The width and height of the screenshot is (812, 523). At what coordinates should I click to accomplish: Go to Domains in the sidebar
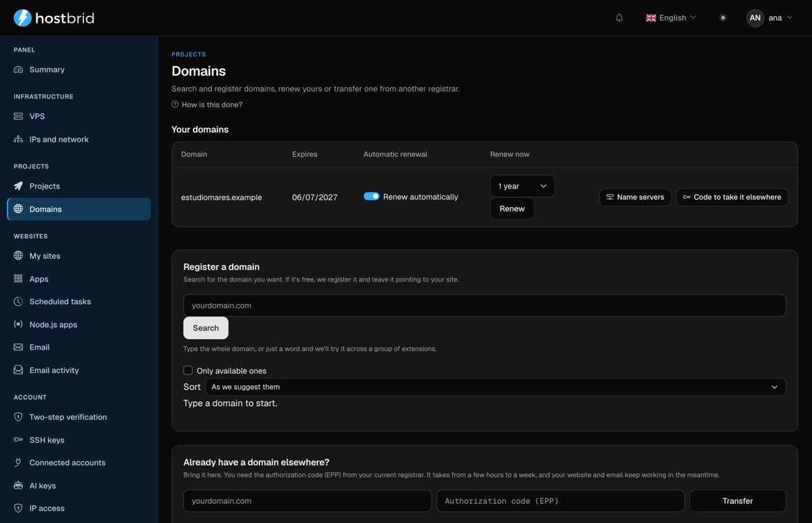[x=78, y=209]
